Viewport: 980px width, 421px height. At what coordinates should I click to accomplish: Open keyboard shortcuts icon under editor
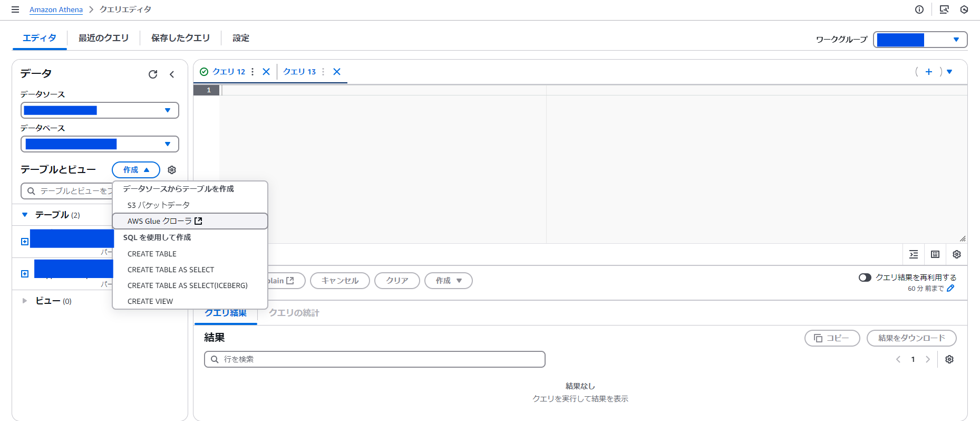935,254
